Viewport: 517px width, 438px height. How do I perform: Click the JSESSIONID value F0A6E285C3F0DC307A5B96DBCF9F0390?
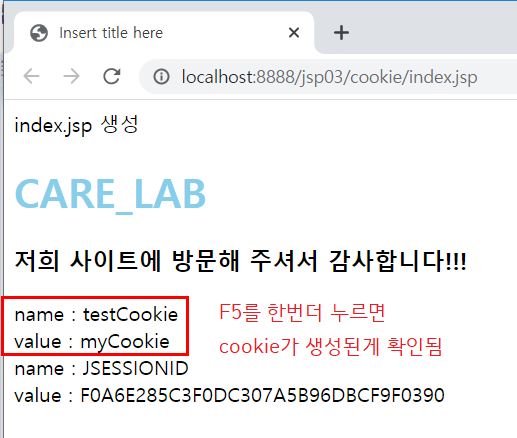pyautogui.click(x=262, y=396)
